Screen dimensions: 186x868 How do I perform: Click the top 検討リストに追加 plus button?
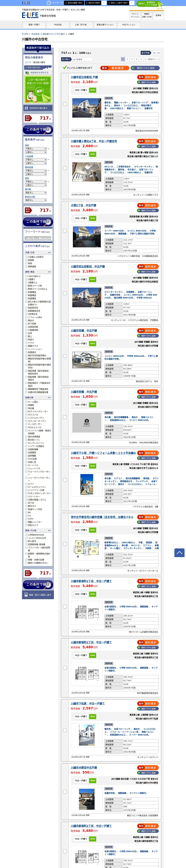coord(145,68)
